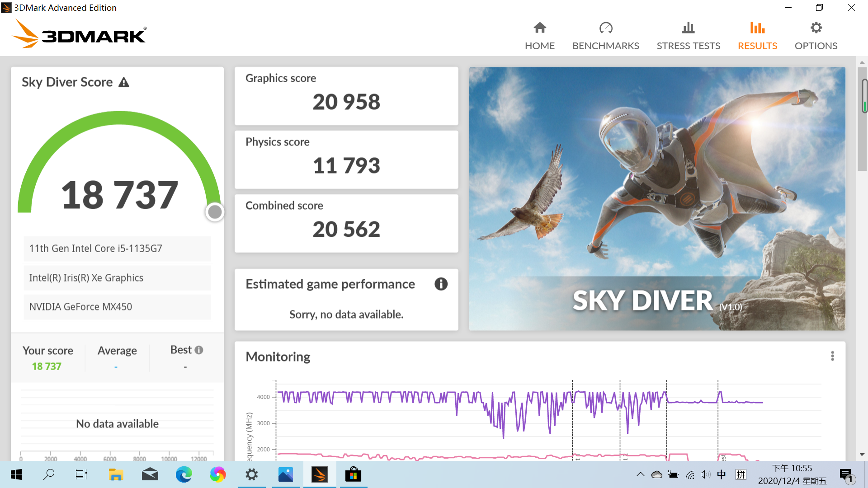Open the colorful browser icon in the taskbar
This screenshot has width=868, height=488.
(218, 474)
